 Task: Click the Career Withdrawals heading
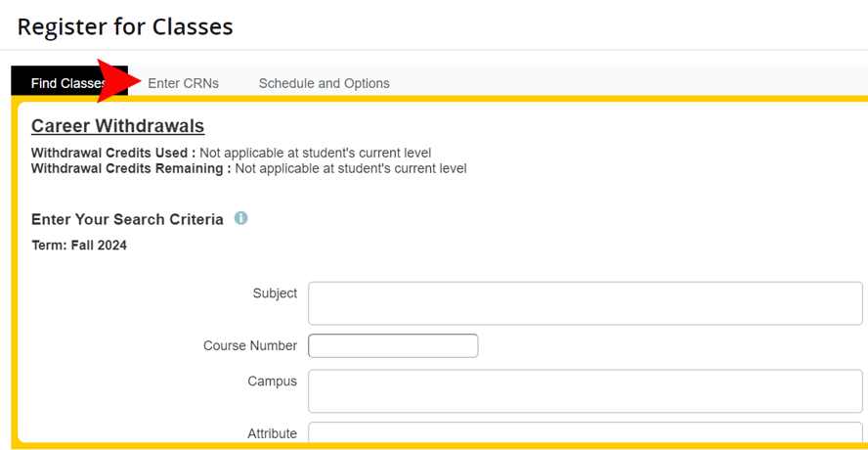(118, 126)
